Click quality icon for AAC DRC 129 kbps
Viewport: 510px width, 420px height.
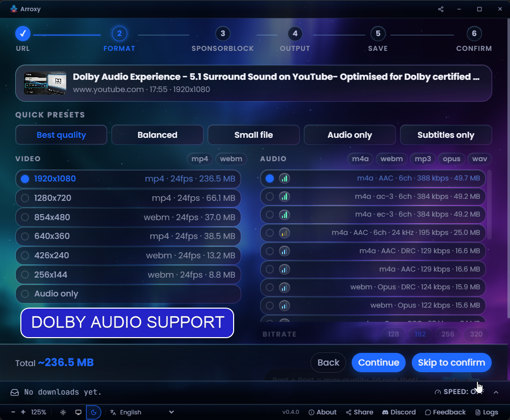(285, 251)
